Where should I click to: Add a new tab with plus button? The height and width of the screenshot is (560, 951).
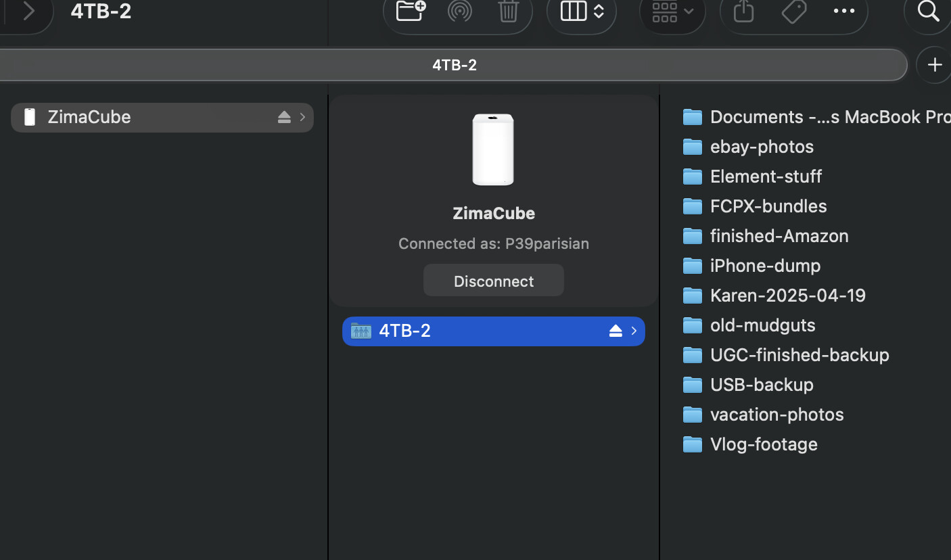click(x=934, y=65)
